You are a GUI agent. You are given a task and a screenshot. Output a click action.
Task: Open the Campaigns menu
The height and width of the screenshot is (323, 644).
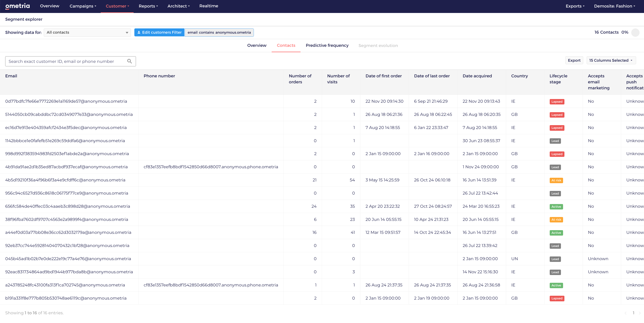(83, 6)
